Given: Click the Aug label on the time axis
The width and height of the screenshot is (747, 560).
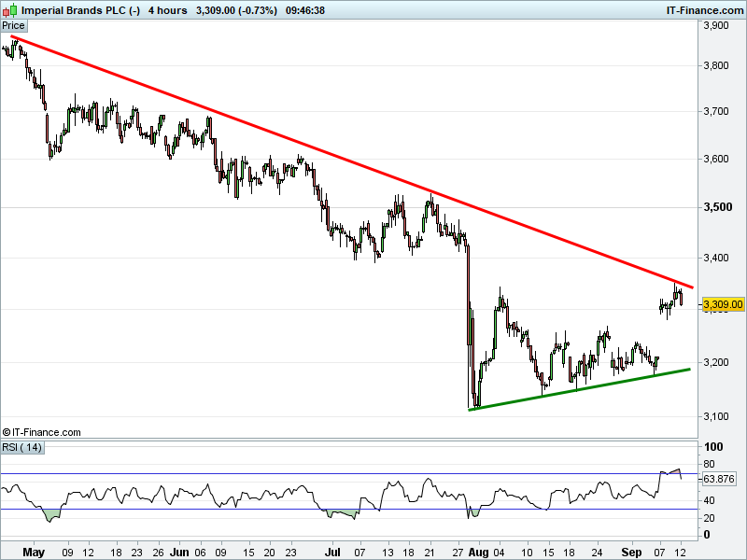Looking at the screenshot, I should pos(478,553).
